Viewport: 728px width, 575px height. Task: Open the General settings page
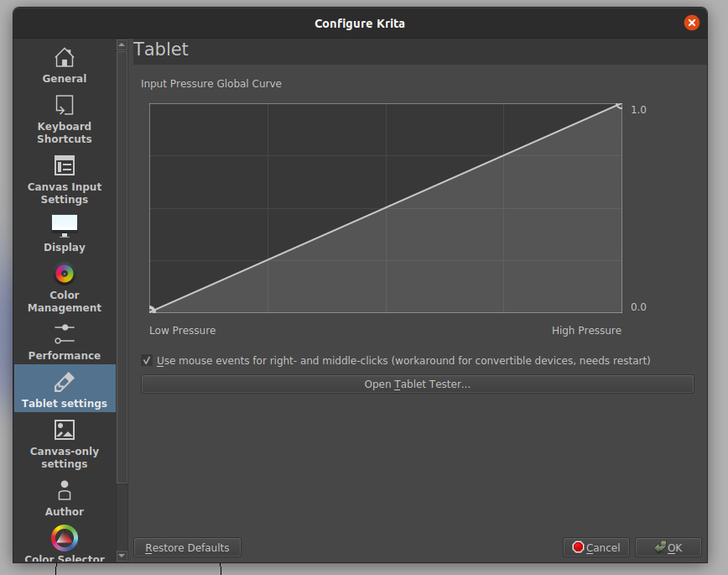65,65
